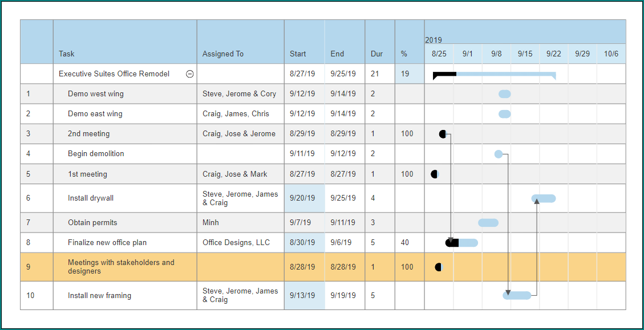
Task: Click the 2nd meeting milestone marker
Action: click(x=442, y=134)
